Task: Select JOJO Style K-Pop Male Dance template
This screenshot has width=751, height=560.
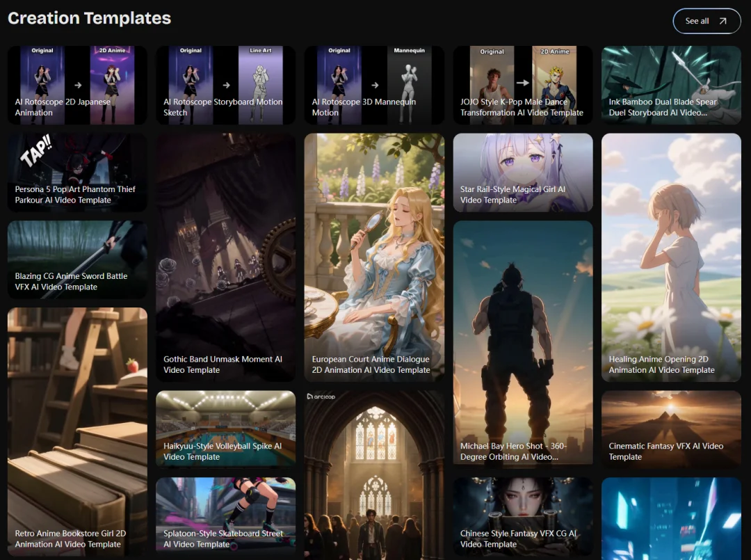Action: [x=523, y=86]
